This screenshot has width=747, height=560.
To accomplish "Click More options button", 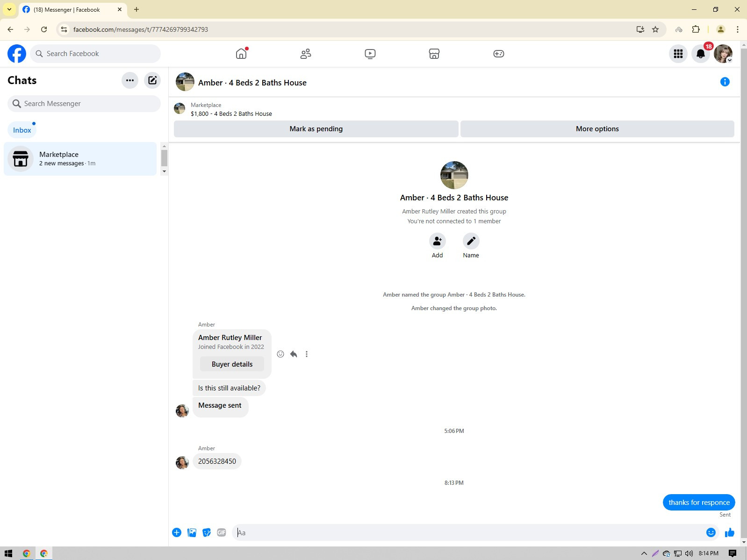I will pyautogui.click(x=597, y=129).
